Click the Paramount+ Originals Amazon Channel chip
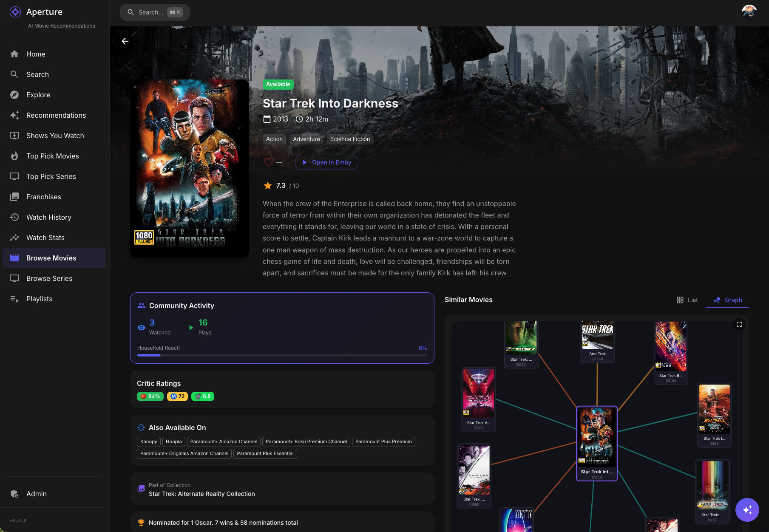The width and height of the screenshot is (769, 532). point(184,454)
